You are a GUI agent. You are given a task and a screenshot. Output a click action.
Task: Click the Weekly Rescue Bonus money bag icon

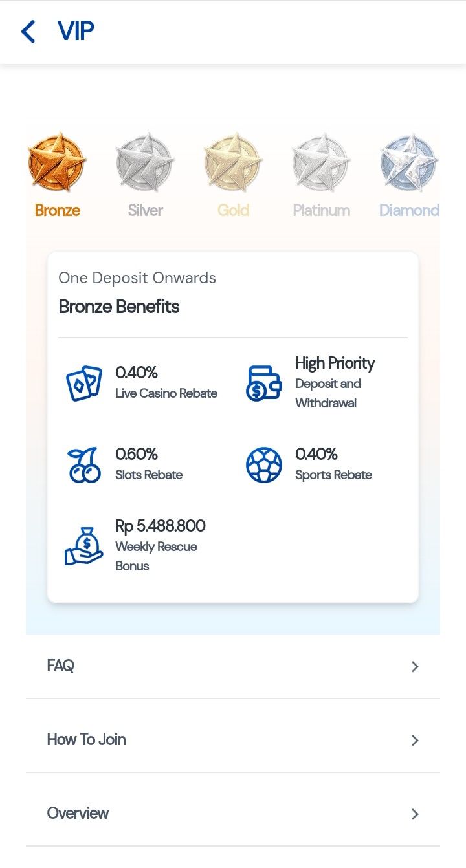[84, 546]
